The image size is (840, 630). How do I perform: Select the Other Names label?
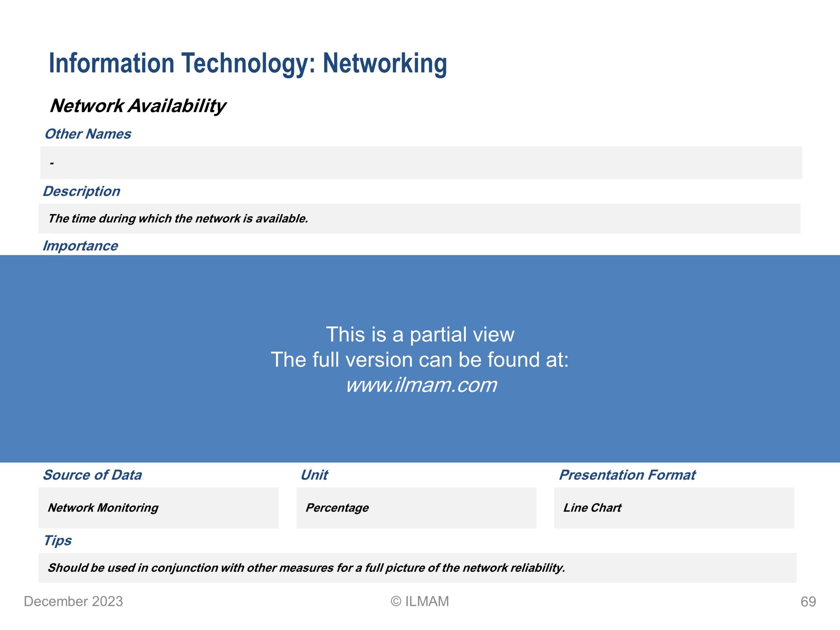pyautogui.click(x=88, y=134)
